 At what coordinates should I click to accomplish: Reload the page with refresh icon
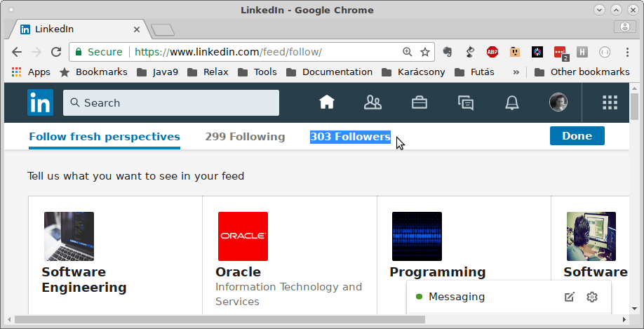56,52
